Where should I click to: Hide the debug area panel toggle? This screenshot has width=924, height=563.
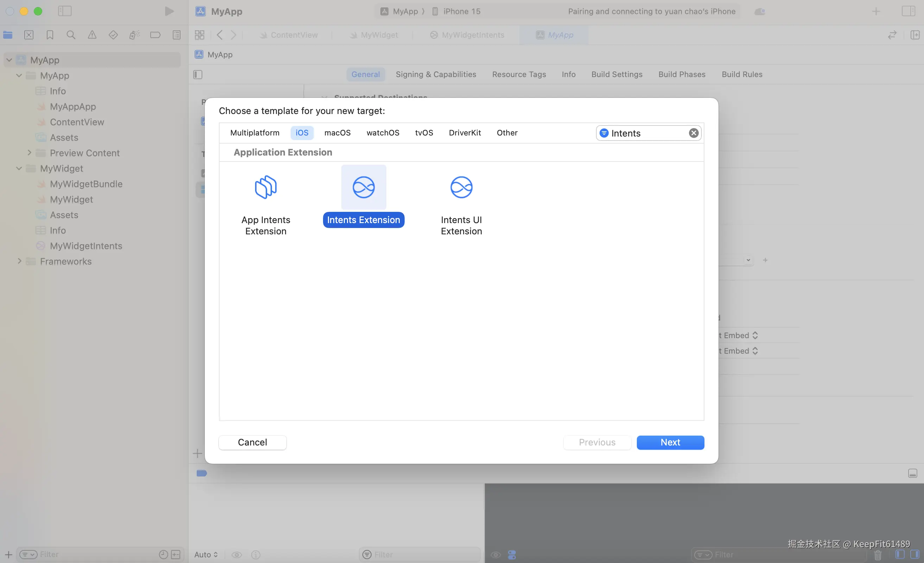click(x=912, y=473)
